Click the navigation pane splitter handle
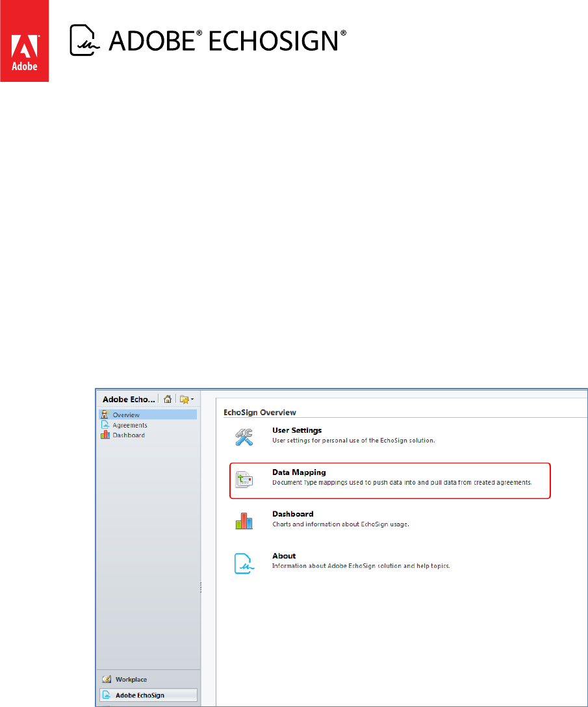Viewport: 588px width, 707px height. [x=201, y=587]
